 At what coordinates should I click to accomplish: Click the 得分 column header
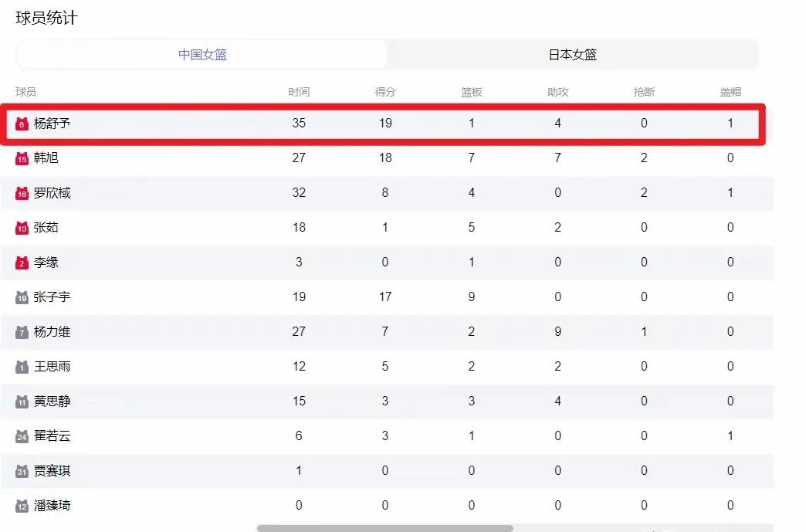(x=385, y=92)
